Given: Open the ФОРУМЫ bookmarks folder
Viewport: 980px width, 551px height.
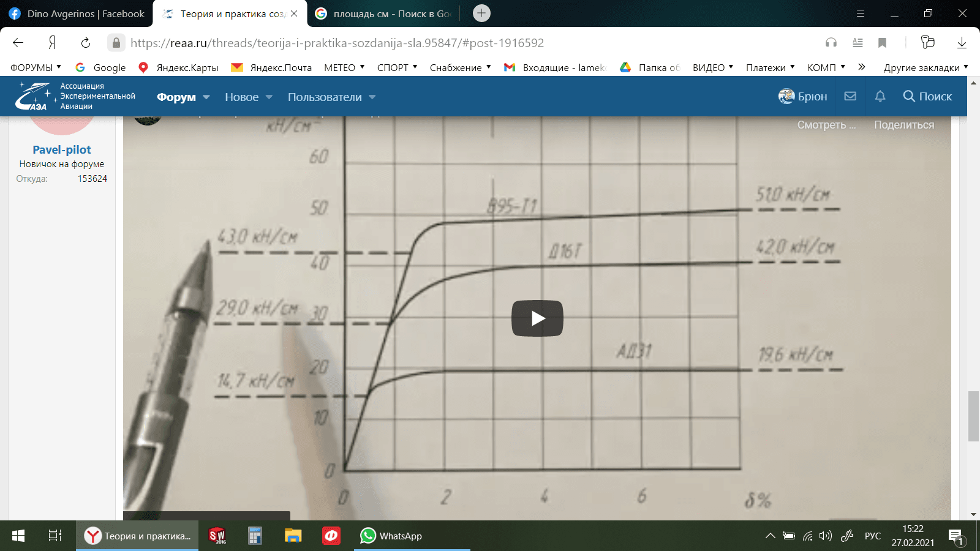Looking at the screenshot, I should pos(36,67).
